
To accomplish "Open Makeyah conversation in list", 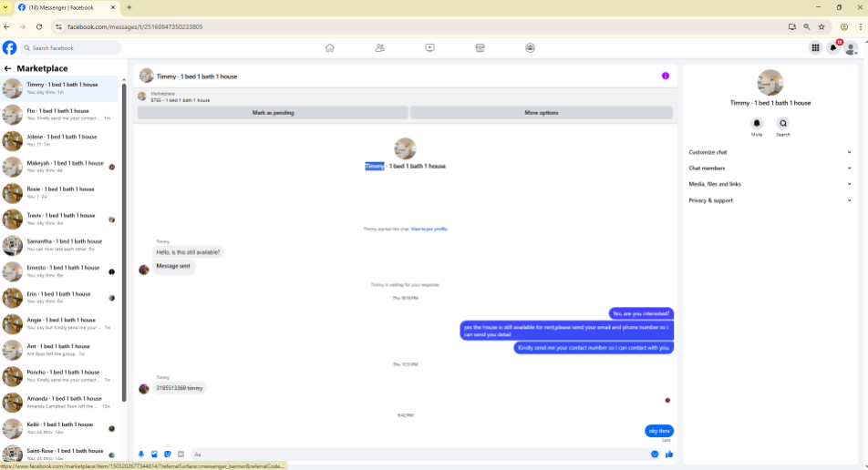I will 59,167.
